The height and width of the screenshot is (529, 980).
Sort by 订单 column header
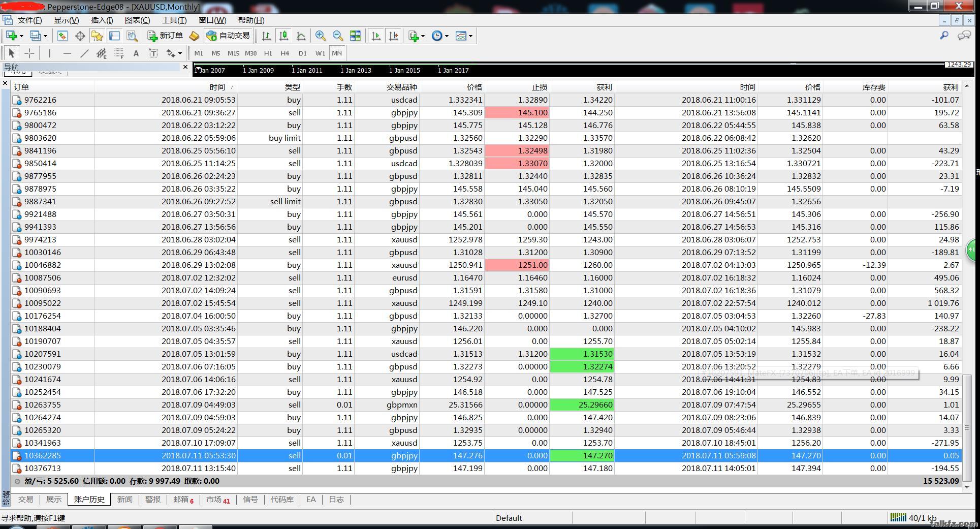(x=53, y=87)
